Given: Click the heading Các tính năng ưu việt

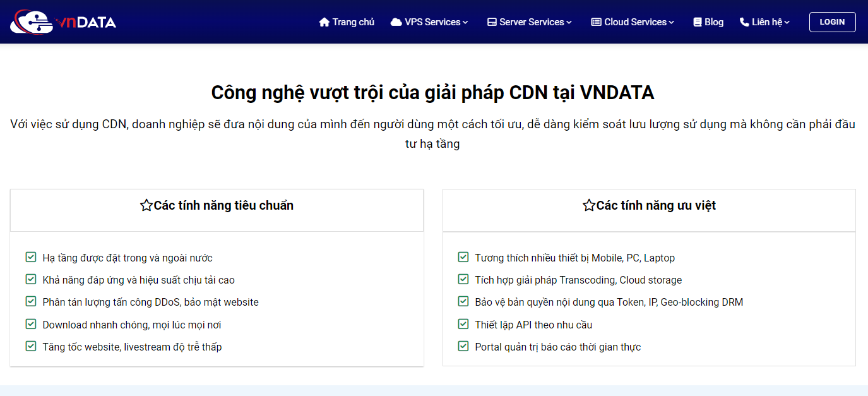Looking at the screenshot, I should click(656, 205).
